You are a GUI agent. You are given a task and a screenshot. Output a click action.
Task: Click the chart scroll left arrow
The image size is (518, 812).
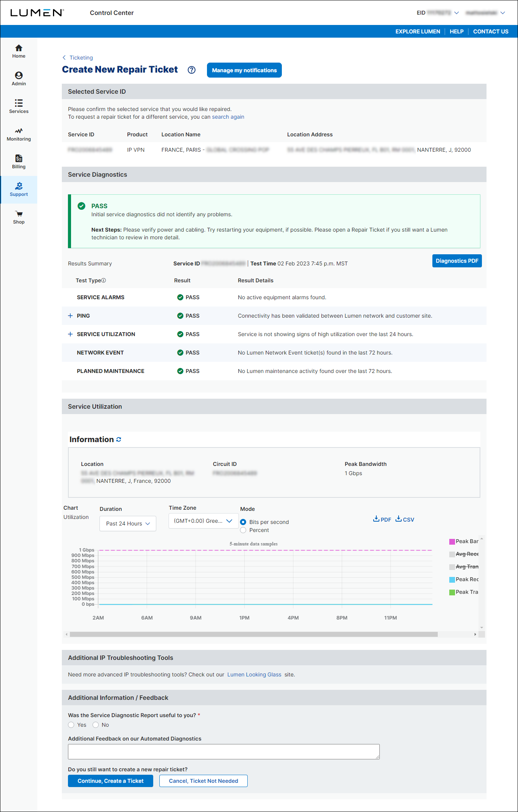[x=66, y=634]
